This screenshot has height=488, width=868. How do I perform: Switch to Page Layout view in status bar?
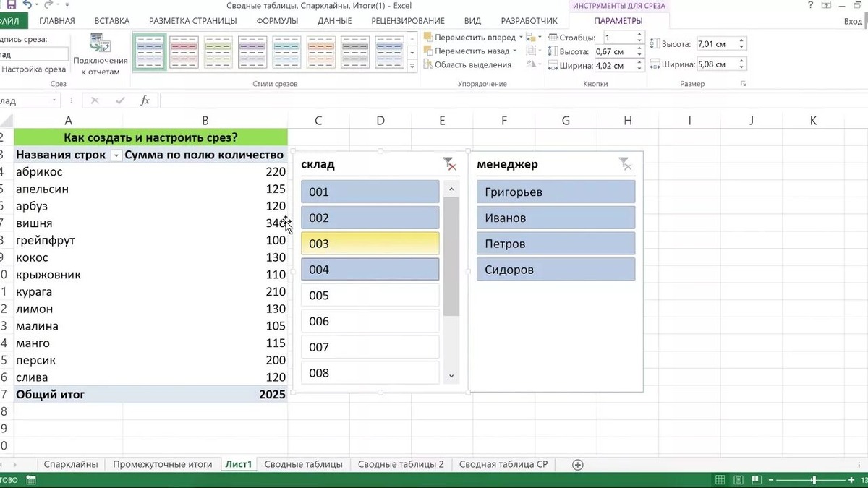point(740,480)
